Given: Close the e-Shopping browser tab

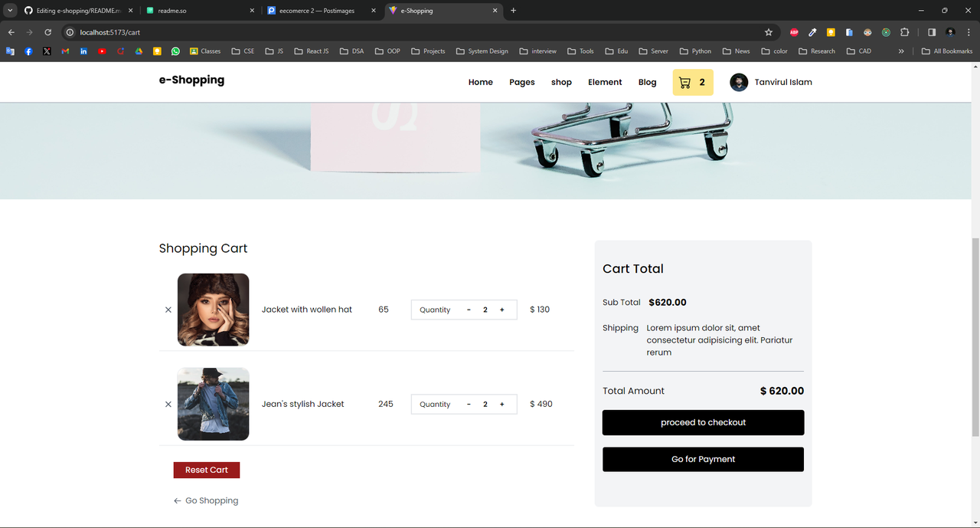Looking at the screenshot, I should (495, 11).
